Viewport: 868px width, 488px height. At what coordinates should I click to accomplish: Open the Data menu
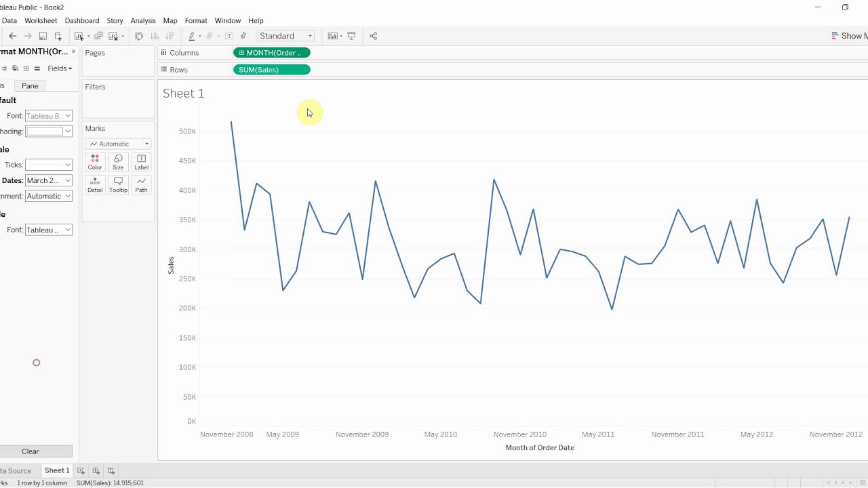point(9,20)
